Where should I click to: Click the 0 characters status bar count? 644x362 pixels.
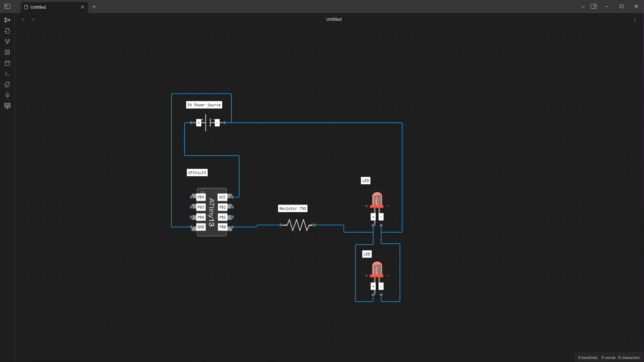pos(629,358)
